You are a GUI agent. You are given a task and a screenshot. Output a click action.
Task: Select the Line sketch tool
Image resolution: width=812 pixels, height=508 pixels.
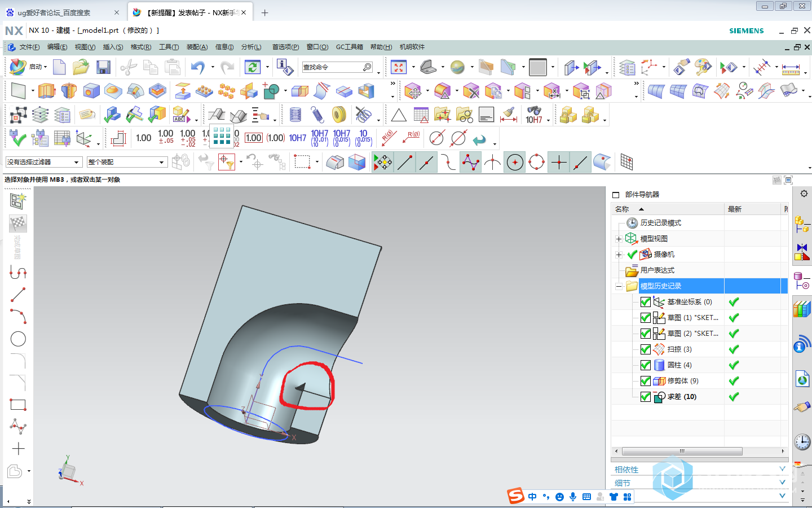[x=18, y=294]
